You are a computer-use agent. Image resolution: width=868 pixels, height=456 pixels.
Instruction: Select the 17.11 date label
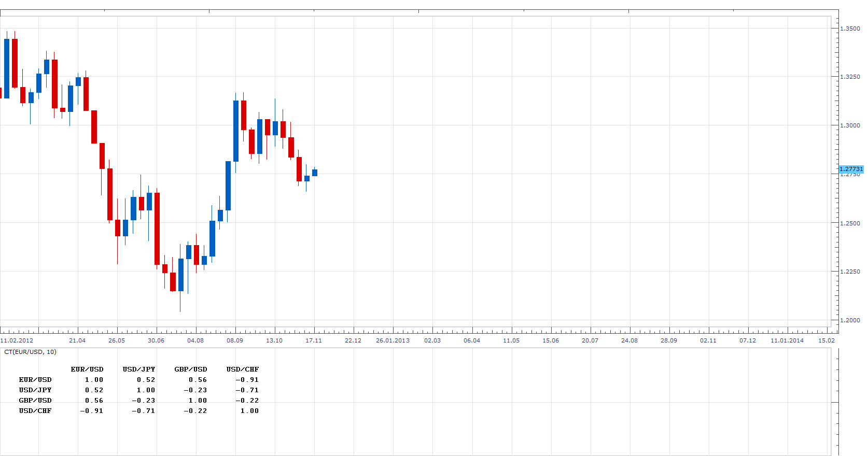click(x=314, y=340)
